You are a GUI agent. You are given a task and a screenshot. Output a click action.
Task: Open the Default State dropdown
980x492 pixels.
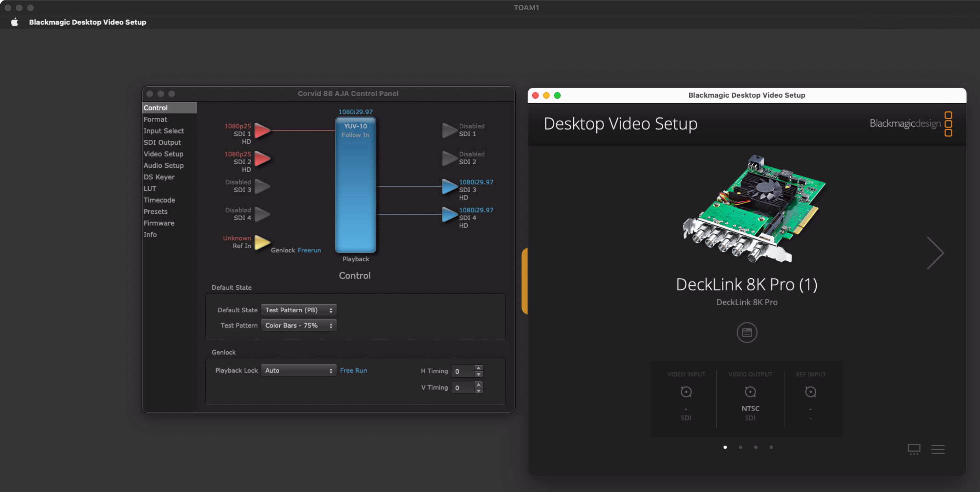(299, 310)
